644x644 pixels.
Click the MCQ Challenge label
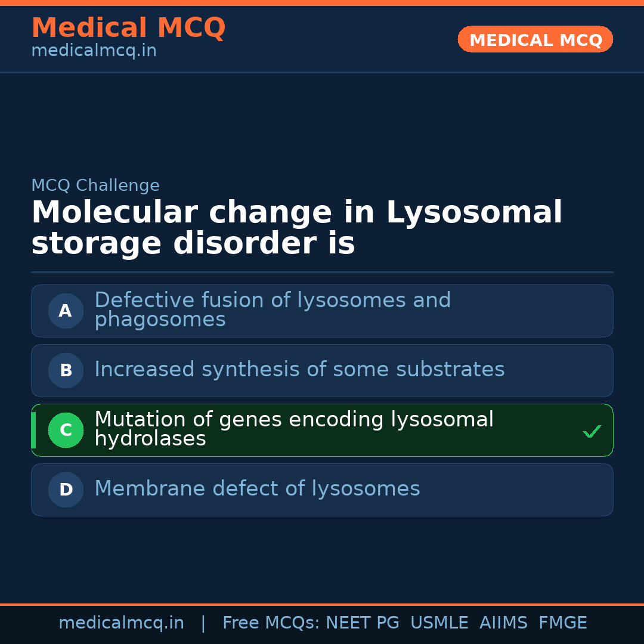coord(95,185)
